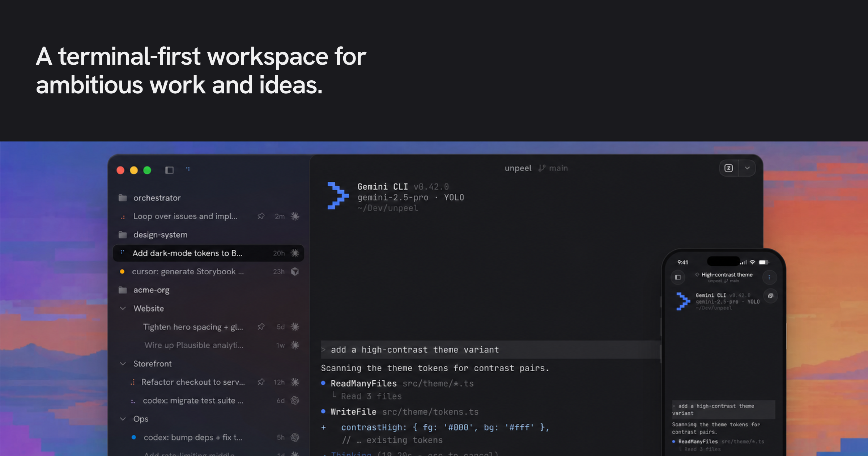Click the Cursor cube icon on Storybook row

tap(295, 271)
